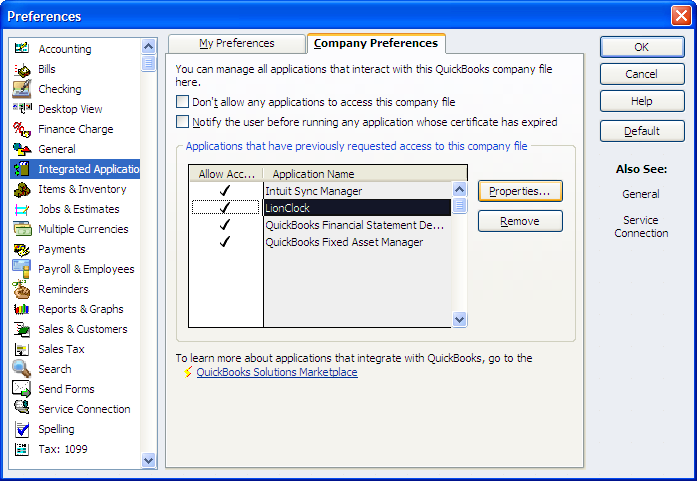Click the OK button
Screen dimensions: 697x481
[x=641, y=47]
